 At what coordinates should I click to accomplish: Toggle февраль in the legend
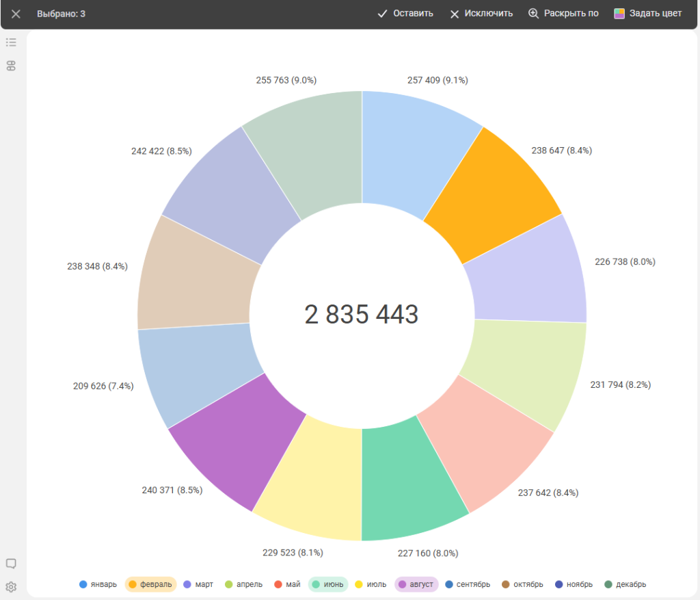coord(151,584)
